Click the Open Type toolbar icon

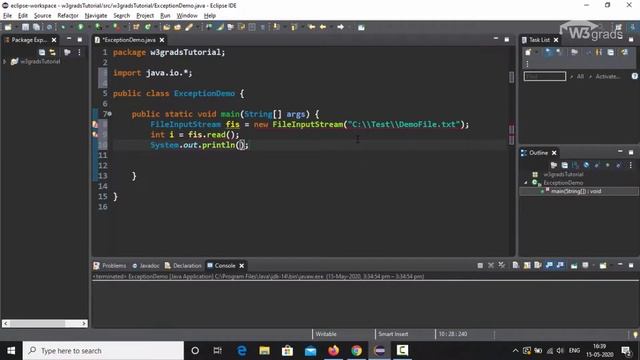point(166,27)
